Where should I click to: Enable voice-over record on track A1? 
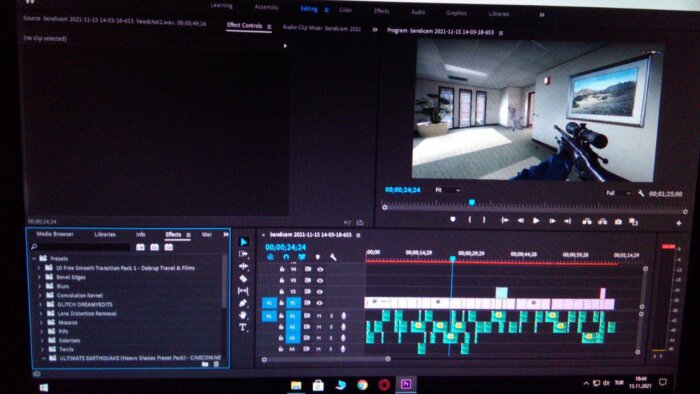point(343,315)
